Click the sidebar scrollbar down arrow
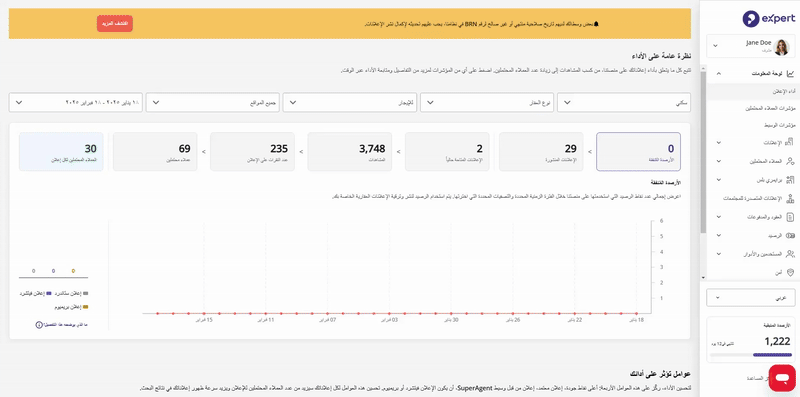This screenshot has height=397, width=800. point(704,278)
